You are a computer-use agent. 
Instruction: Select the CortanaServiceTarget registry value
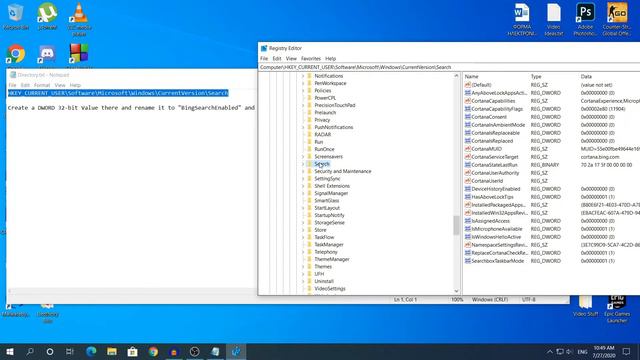click(x=494, y=157)
